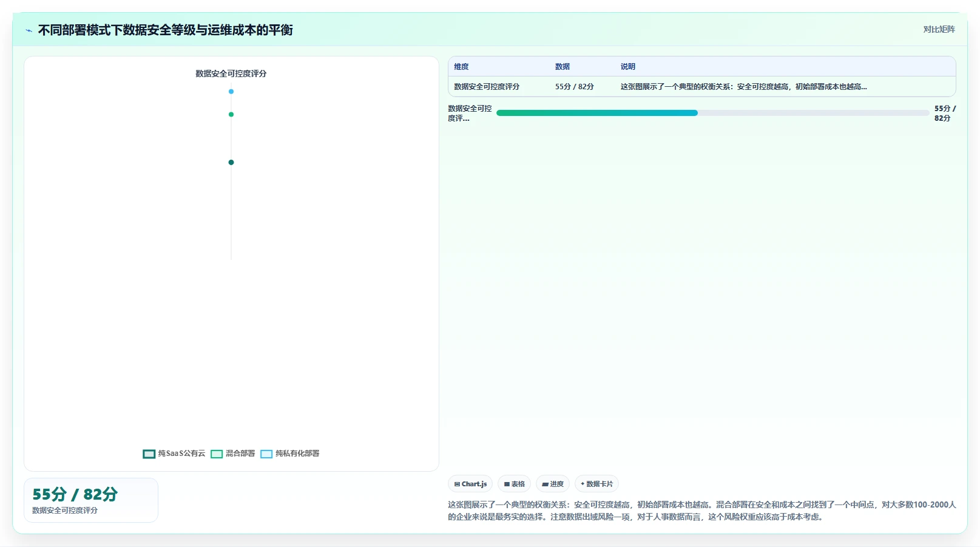Click the 纯私有化部署 legend label

coord(297,454)
